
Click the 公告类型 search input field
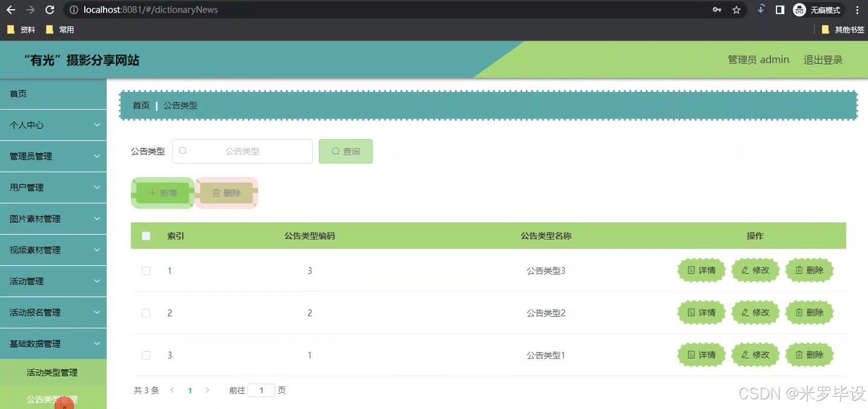coord(242,151)
